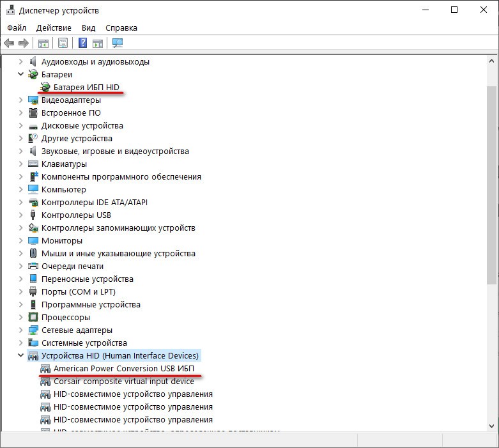
Task: Go back with the toolbar left arrow
Action: pyautogui.click(x=9, y=43)
